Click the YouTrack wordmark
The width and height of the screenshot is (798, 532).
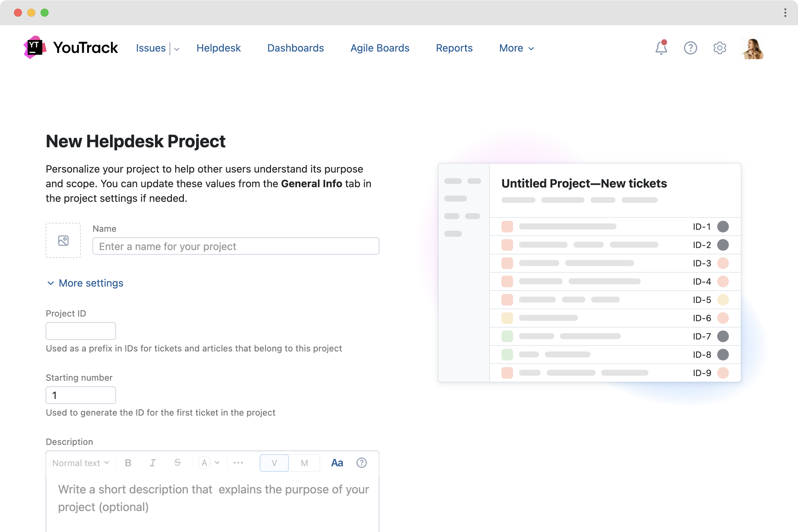pos(85,48)
